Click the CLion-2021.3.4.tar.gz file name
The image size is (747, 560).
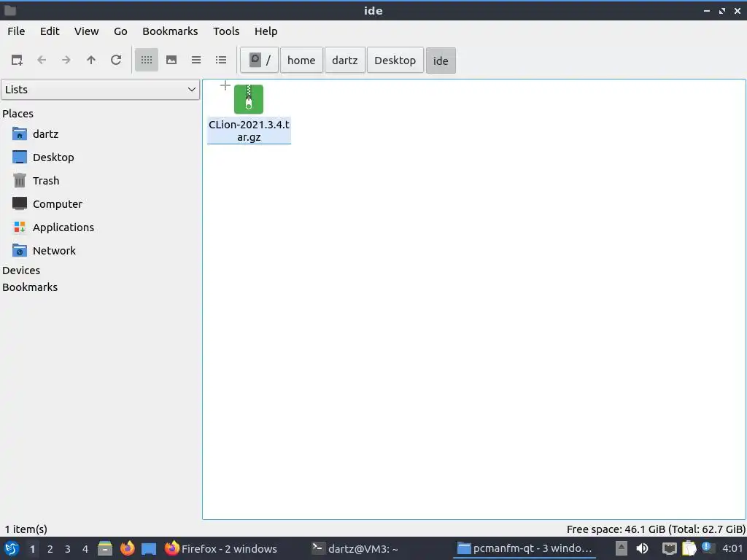tap(249, 131)
